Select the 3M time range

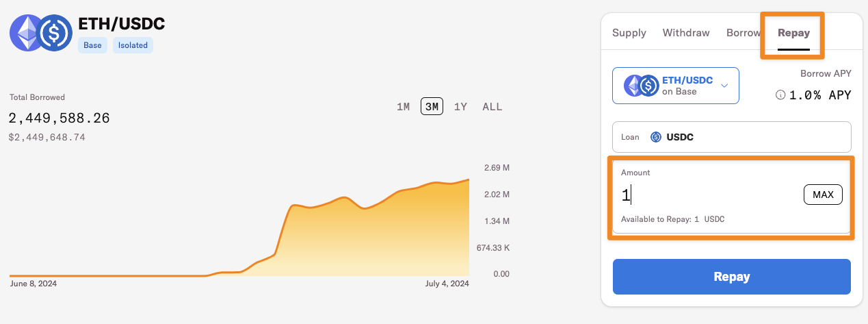click(432, 107)
